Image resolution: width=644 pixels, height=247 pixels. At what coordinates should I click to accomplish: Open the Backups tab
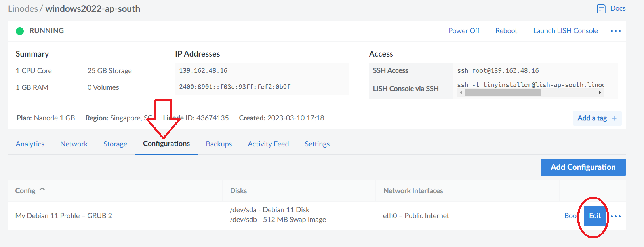coord(219,144)
